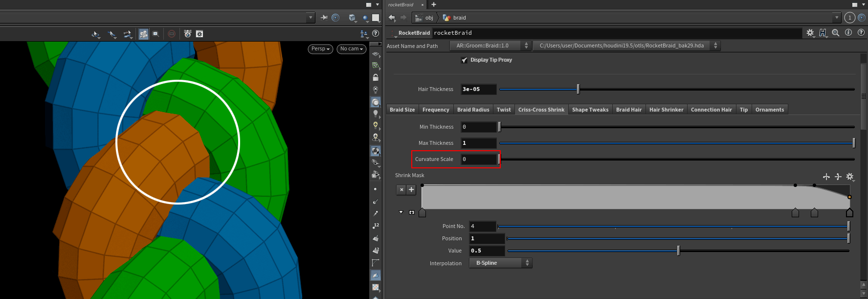Viewport: 868px width, 299px height.
Task: Click the Max Thickness slider handle
Action: (x=854, y=143)
